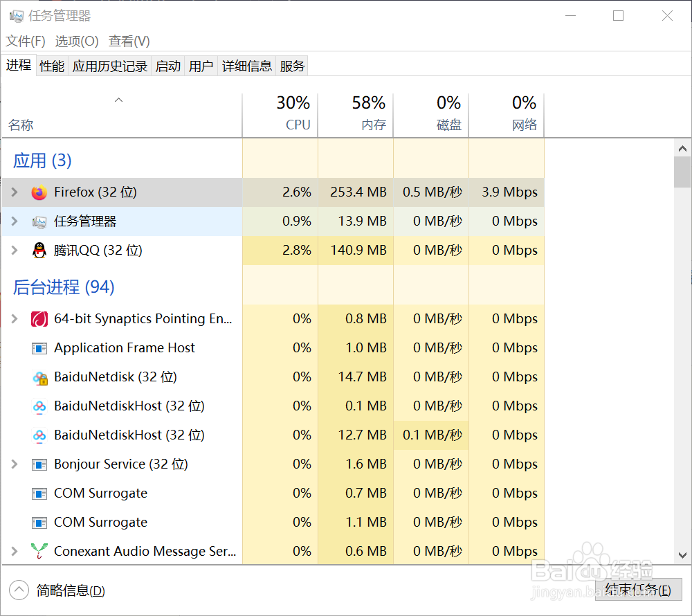This screenshot has width=692, height=616.
Task: Switch to the 启动 tab
Action: point(168,66)
